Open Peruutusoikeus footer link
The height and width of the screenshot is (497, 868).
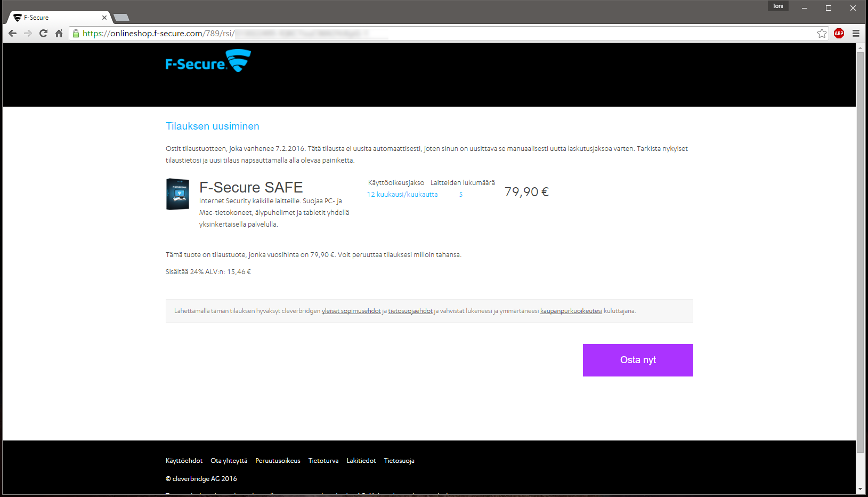pos(278,461)
